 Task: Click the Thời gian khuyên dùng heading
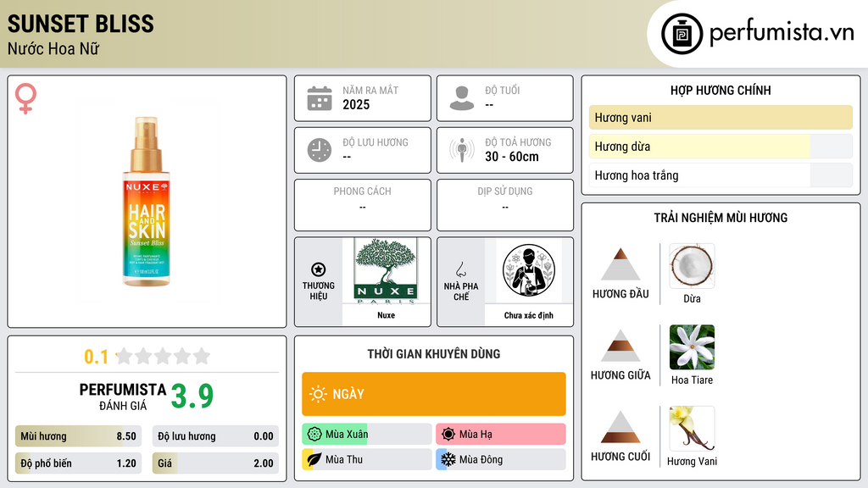point(434,353)
